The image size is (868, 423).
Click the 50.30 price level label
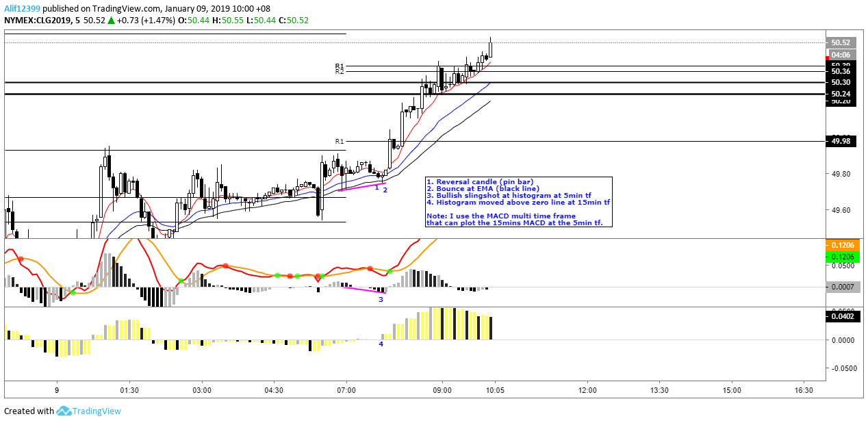point(841,82)
